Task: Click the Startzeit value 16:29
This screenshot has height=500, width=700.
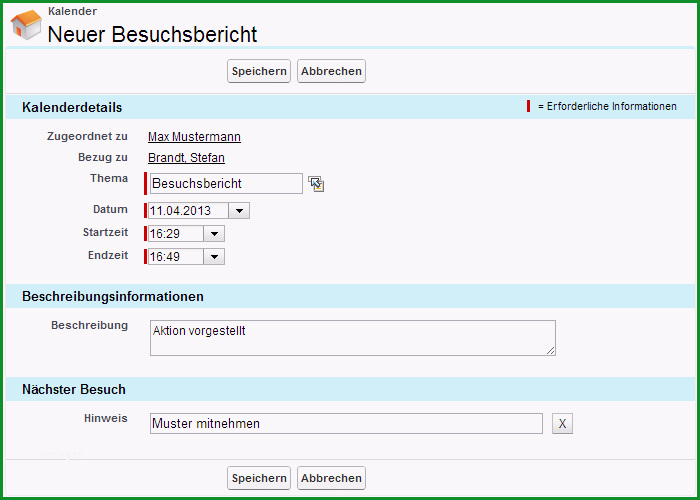Action: (x=176, y=233)
